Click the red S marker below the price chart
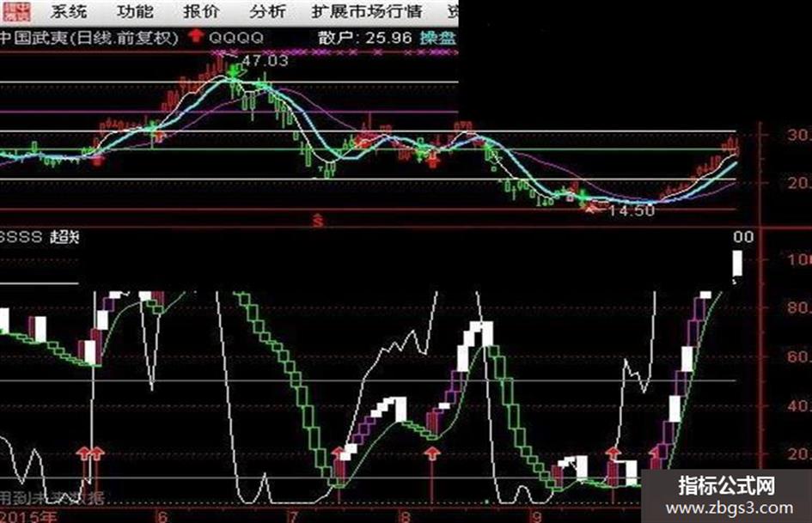 (x=318, y=221)
